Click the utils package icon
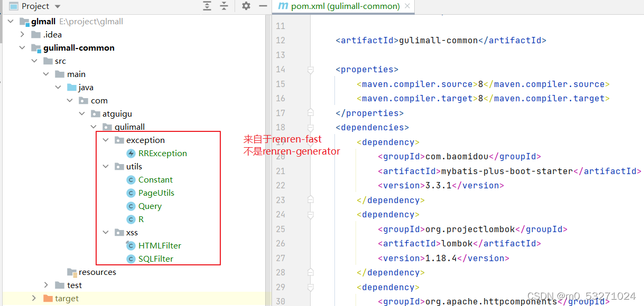Image resolution: width=644 pixels, height=306 pixels. (119, 167)
